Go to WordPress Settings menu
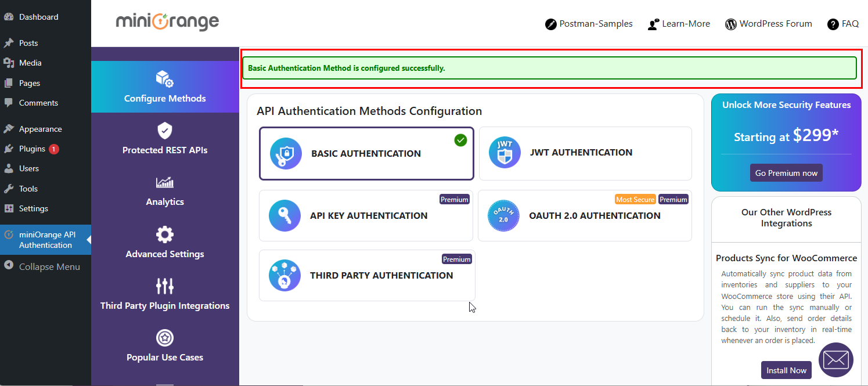868x386 pixels. (x=33, y=209)
